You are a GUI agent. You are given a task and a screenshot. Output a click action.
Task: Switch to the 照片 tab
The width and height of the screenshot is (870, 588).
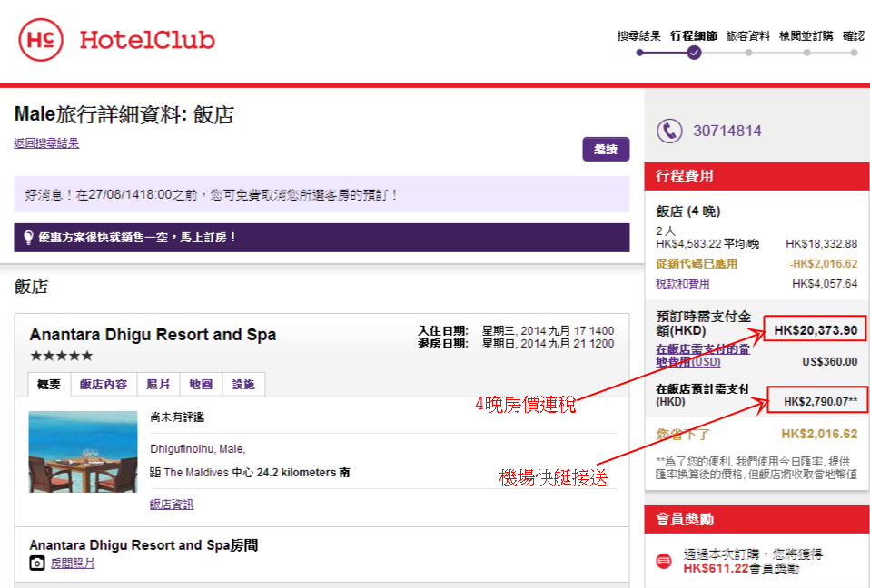(x=158, y=384)
